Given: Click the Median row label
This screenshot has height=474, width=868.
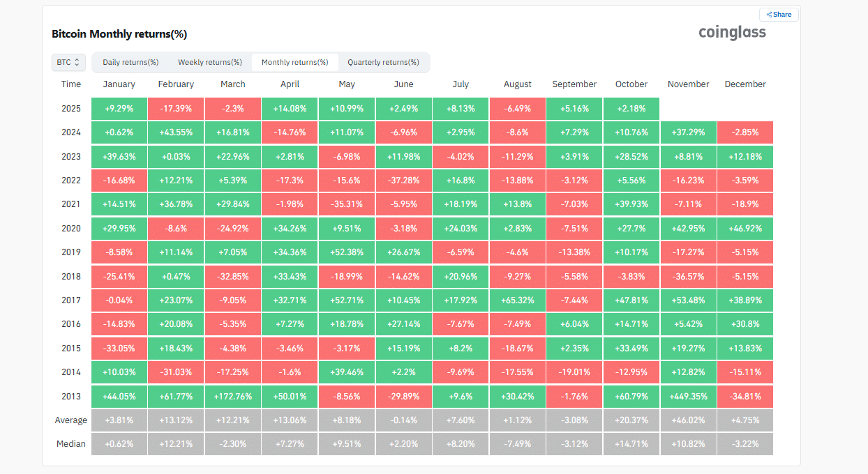Looking at the screenshot, I should (x=71, y=444).
